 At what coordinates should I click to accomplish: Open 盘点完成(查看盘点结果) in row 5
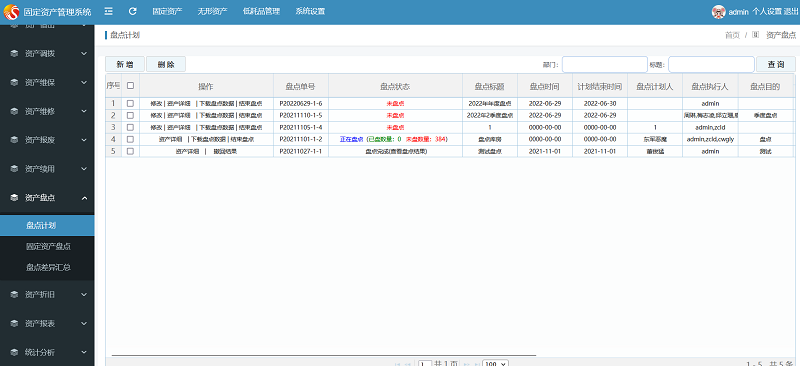click(x=395, y=151)
